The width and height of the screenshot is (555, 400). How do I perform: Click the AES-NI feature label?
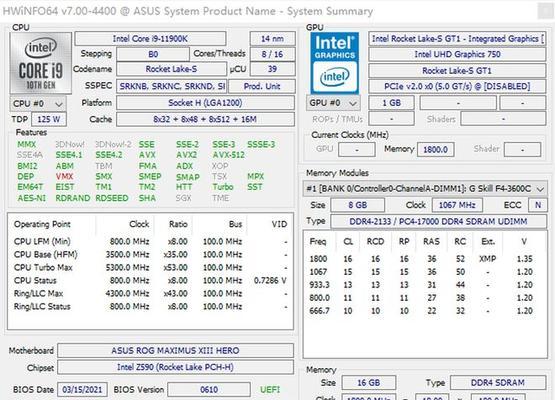click(32, 198)
